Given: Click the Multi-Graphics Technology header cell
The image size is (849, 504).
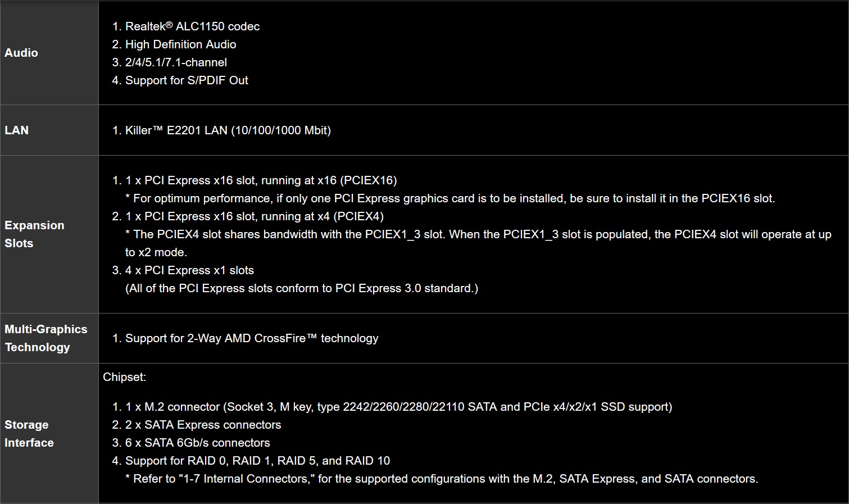Looking at the screenshot, I should click(46, 338).
